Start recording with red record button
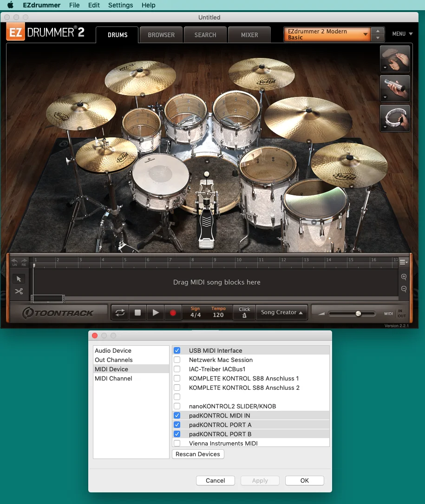 pyautogui.click(x=173, y=312)
